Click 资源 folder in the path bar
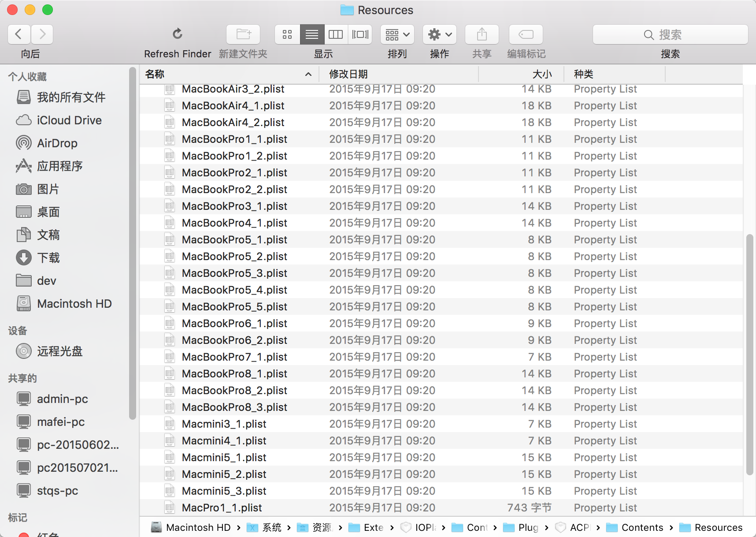 tap(315, 527)
